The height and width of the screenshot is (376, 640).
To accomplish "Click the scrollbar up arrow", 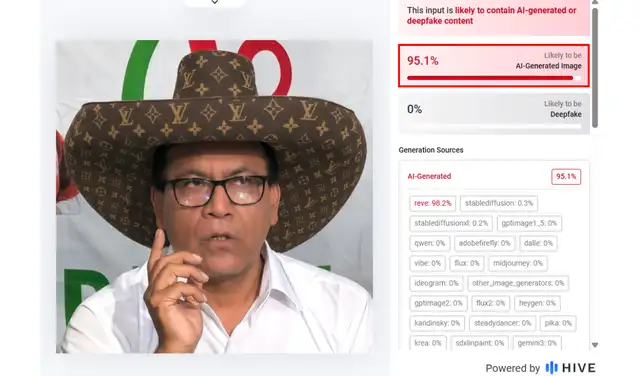I will coord(595,2).
